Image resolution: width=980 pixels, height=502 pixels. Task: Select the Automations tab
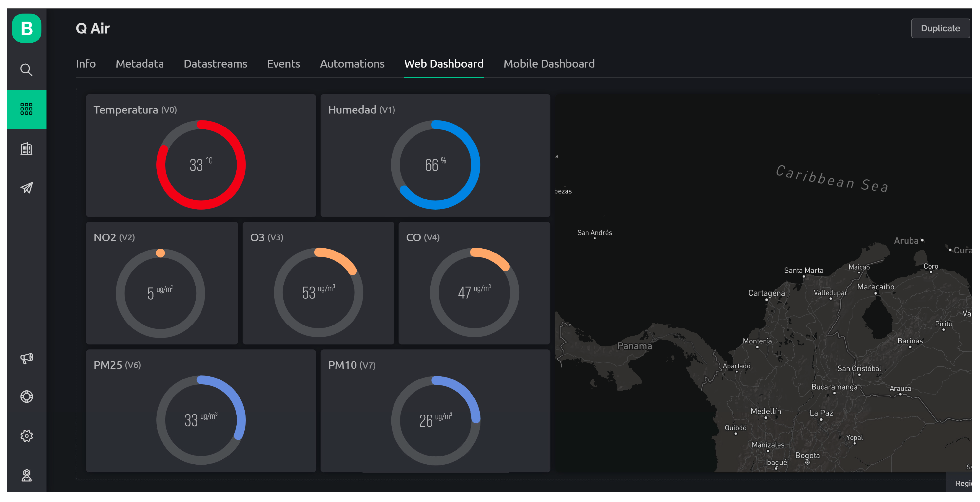tap(352, 64)
